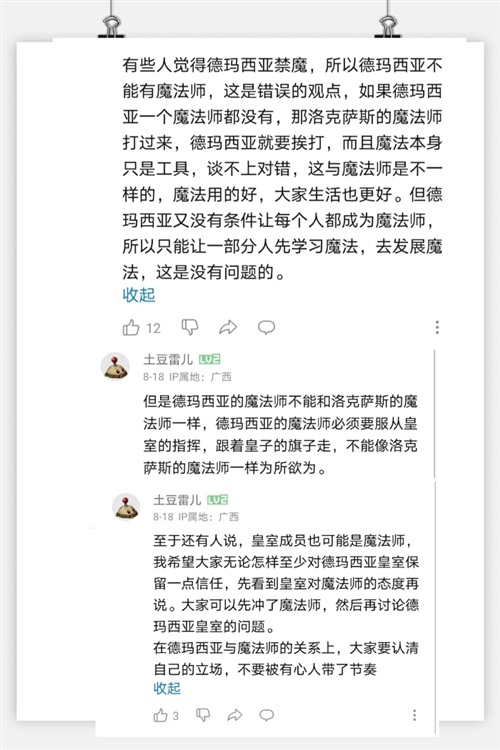Image resolution: width=500 pixels, height=750 pixels.
Task: Open more options for the main post
Action: [437, 327]
